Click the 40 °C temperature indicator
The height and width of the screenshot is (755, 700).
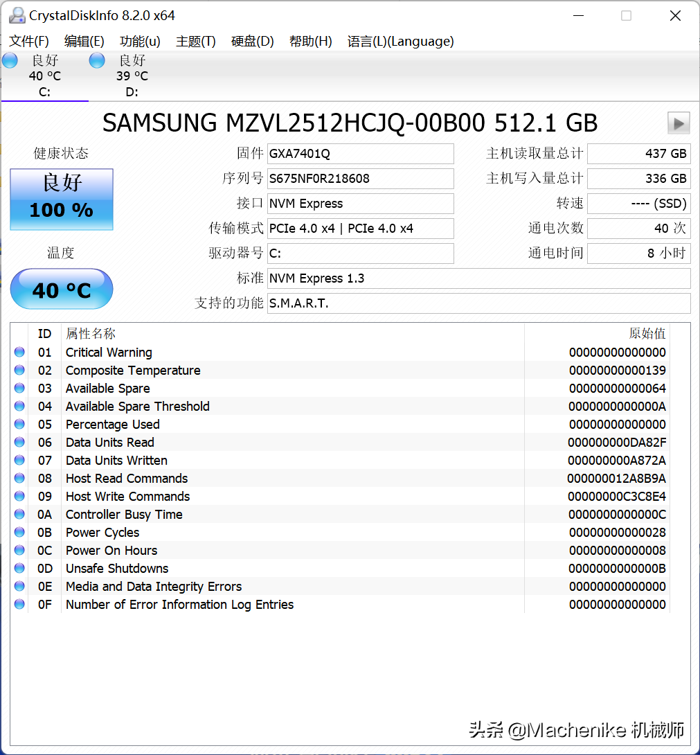pyautogui.click(x=62, y=289)
